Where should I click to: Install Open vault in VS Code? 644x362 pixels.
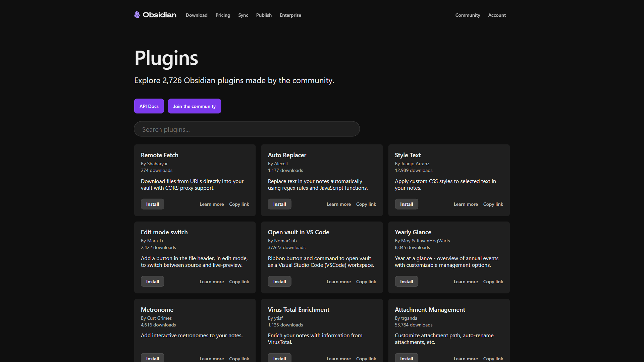click(279, 282)
